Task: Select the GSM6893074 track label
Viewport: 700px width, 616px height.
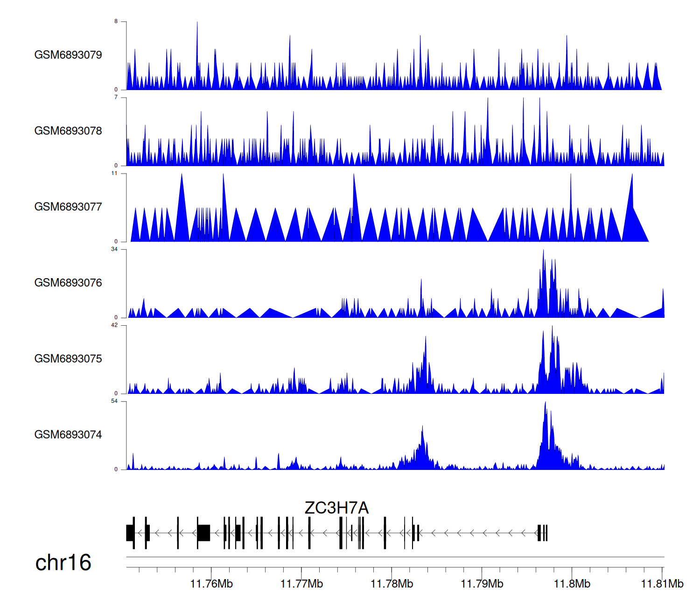Action: (x=68, y=435)
